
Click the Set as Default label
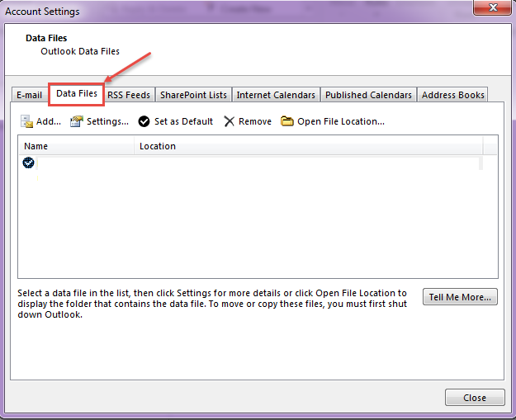click(183, 121)
